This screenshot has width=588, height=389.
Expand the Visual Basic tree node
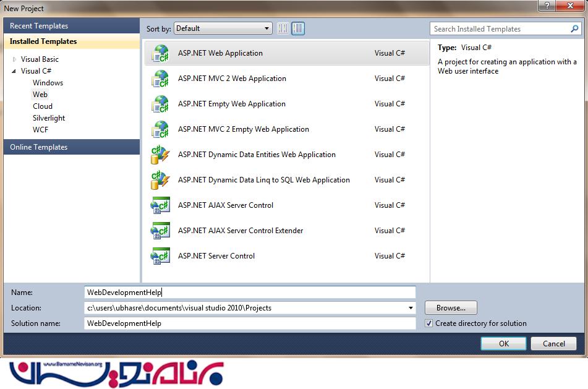pyautogui.click(x=15, y=59)
